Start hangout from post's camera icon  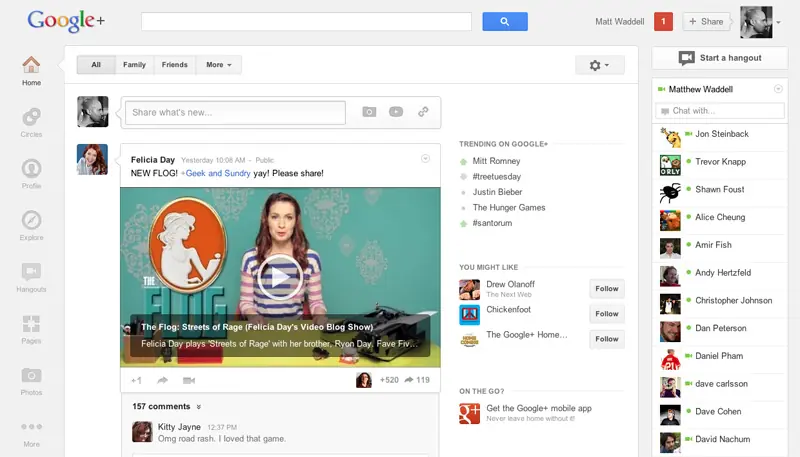(x=189, y=380)
